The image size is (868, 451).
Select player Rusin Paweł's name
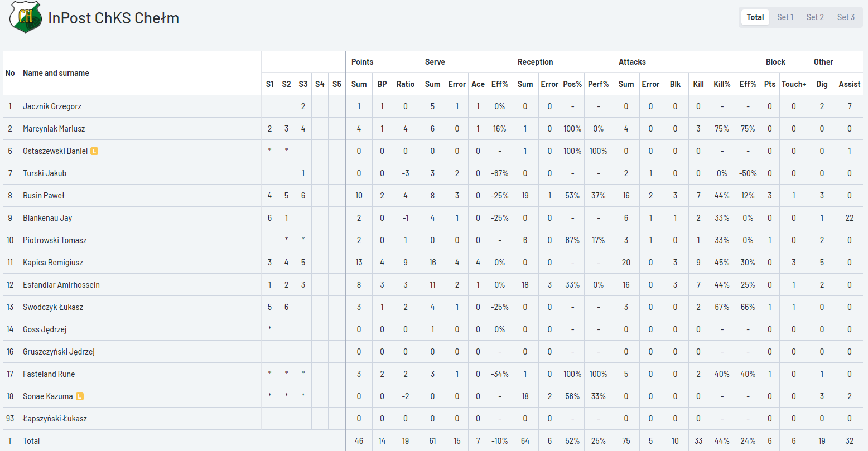pos(44,196)
